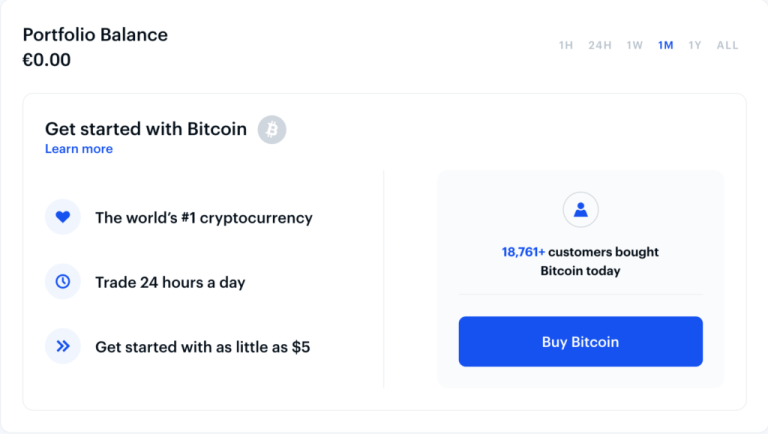Screen dimensions: 768x434
Task: Click the heart icon
Action: click(63, 217)
